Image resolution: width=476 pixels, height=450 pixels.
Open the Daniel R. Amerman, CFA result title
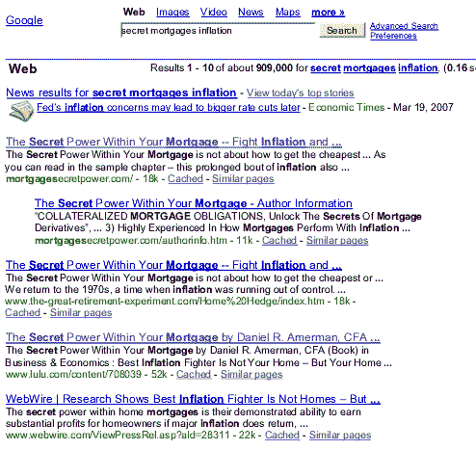pos(193,337)
